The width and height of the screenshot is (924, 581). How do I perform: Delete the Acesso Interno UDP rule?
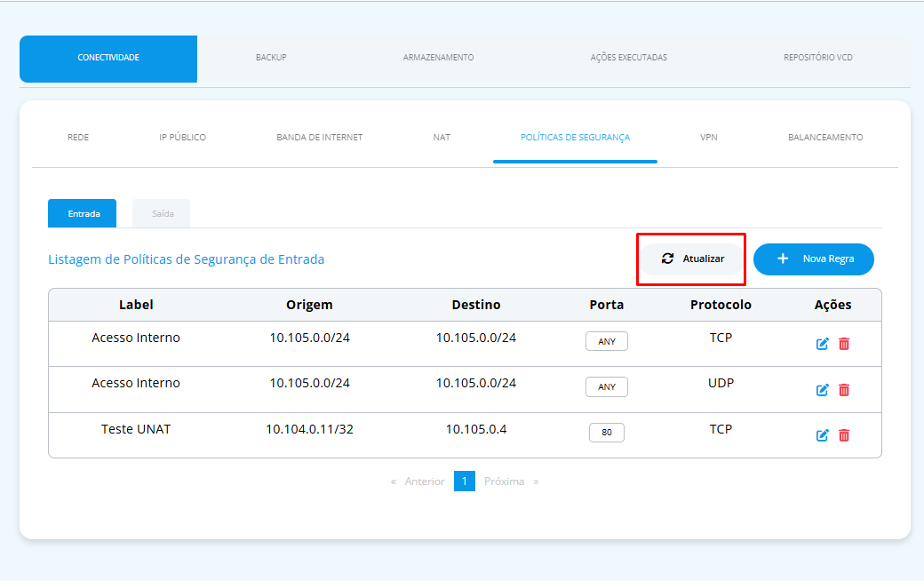[844, 389]
